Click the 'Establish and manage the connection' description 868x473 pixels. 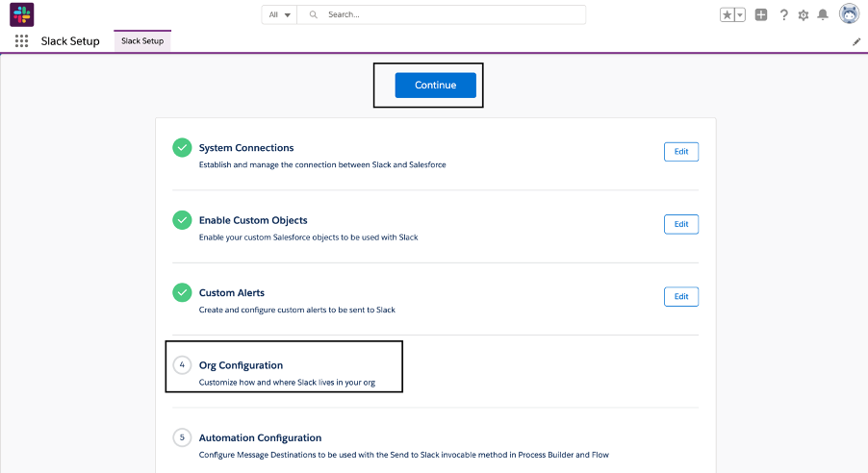[322, 164]
